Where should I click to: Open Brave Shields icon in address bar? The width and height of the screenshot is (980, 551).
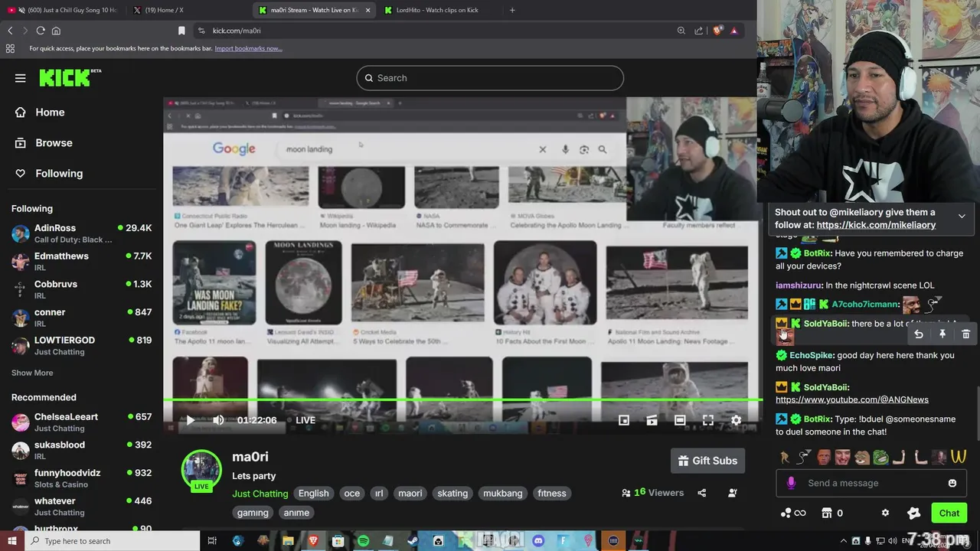pyautogui.click(x=717, y=31)
